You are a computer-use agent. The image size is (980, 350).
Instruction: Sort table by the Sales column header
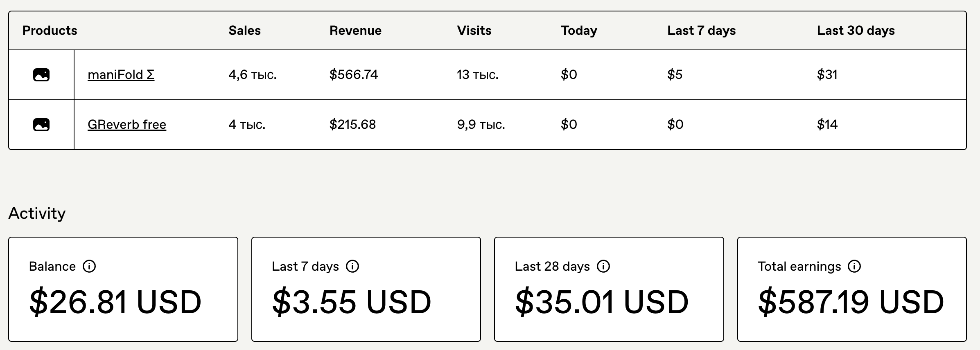pos(244,31)
